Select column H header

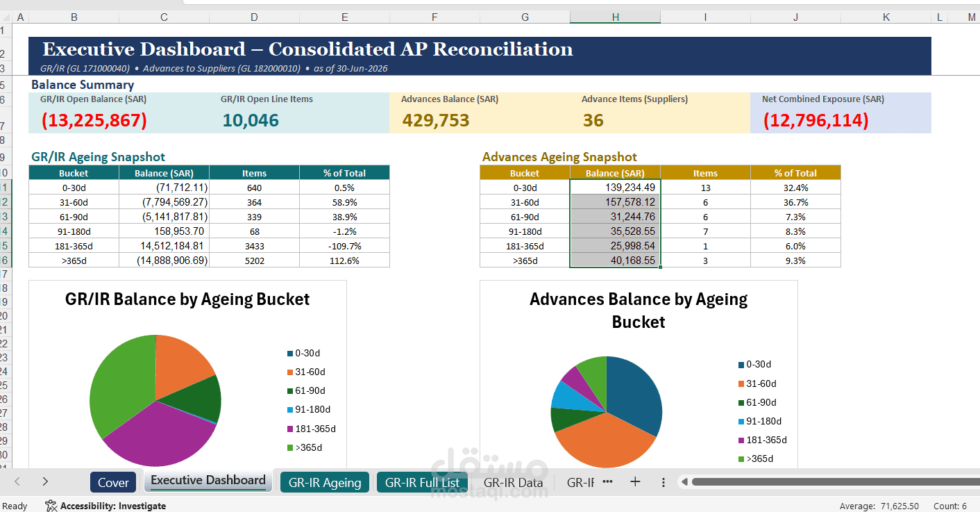click(x=615, y=17)
